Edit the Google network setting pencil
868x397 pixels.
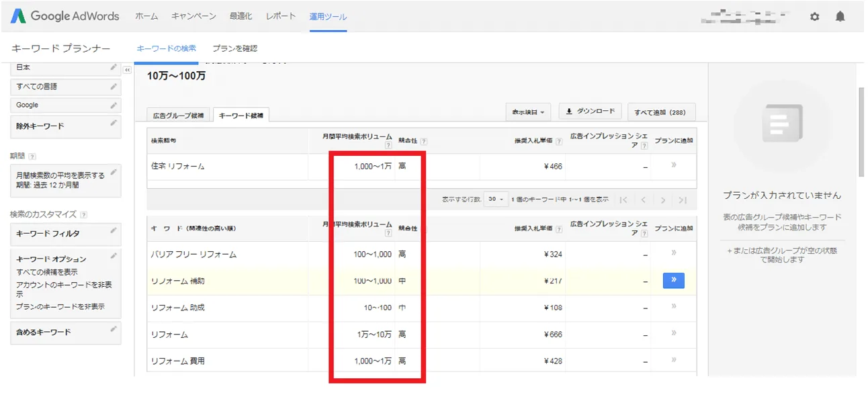(114, 105)
